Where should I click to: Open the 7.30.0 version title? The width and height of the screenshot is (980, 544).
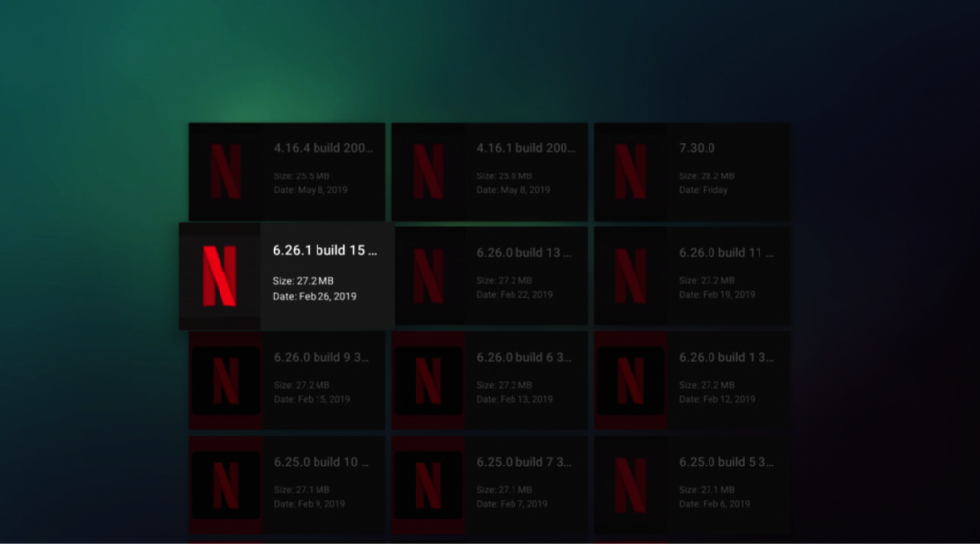(x=697, y=148)
